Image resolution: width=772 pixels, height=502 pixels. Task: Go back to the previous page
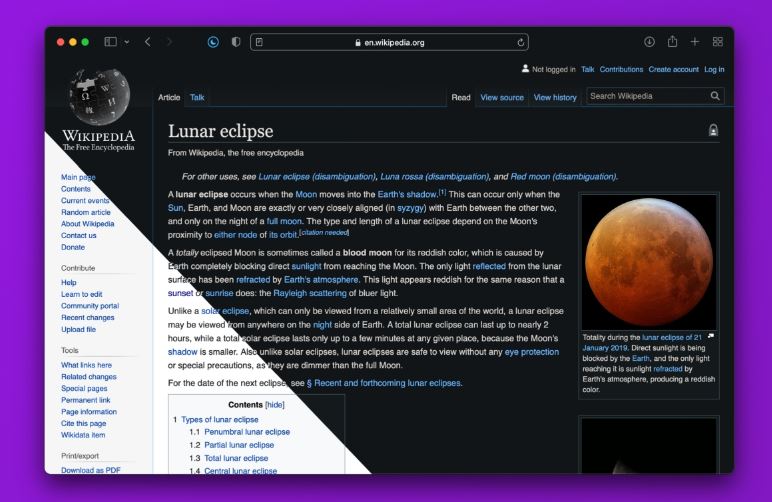pos(148,42)
